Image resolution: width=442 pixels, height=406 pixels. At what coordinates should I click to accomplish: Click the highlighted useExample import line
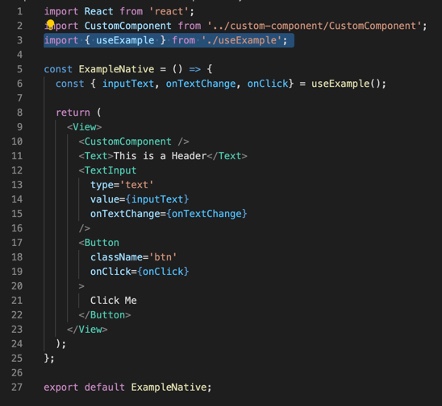(169, 40)
